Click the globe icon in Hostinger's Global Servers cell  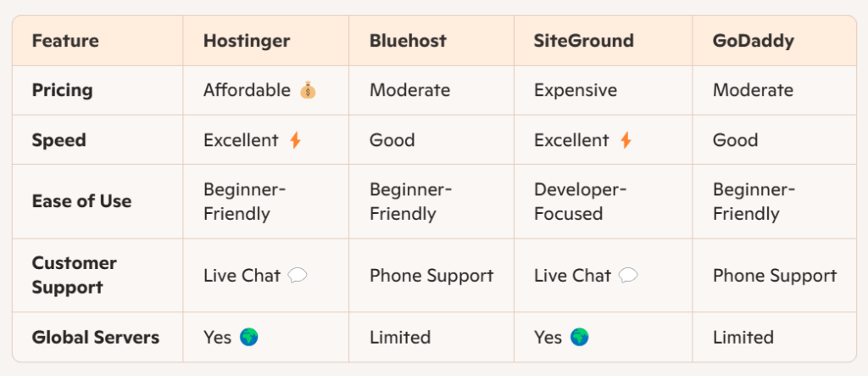point(249,337)
